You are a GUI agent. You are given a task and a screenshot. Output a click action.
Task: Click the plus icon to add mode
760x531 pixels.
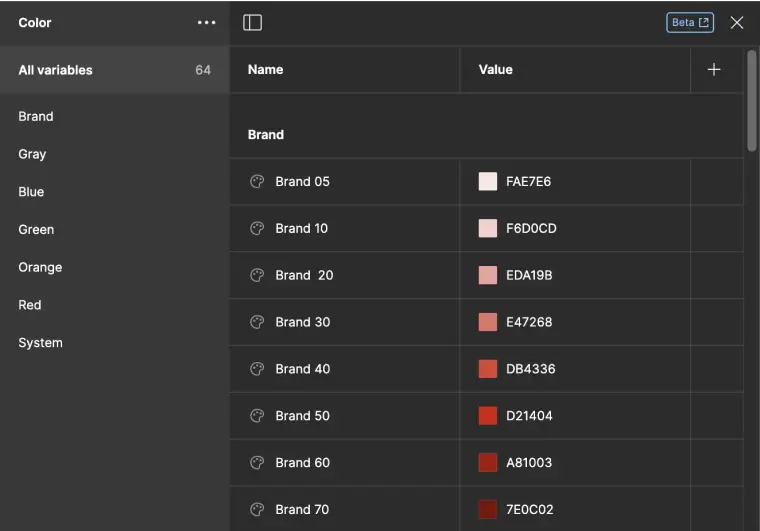pyautogui.click(x=713, y=69)
